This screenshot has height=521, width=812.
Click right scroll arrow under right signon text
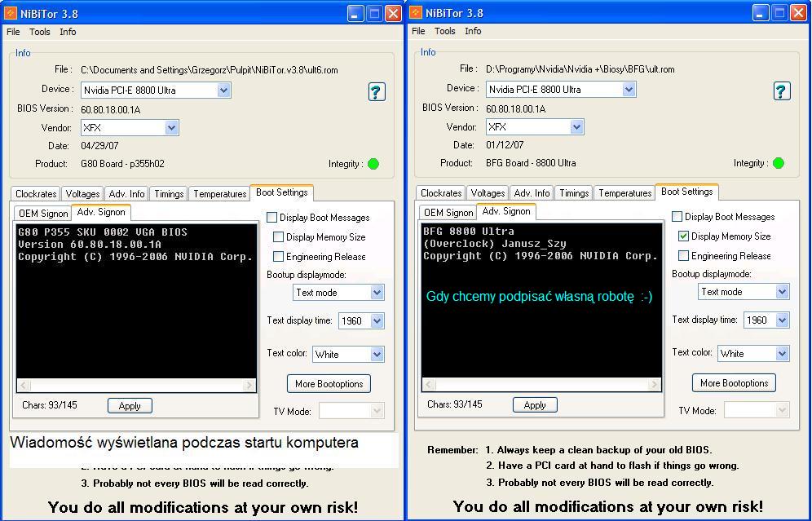pyautogui.click(x=654, y=384)
